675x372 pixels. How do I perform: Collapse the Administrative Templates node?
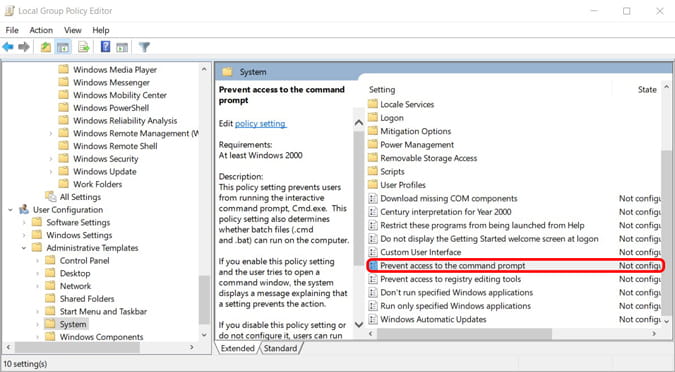click(x=24, y=248)
